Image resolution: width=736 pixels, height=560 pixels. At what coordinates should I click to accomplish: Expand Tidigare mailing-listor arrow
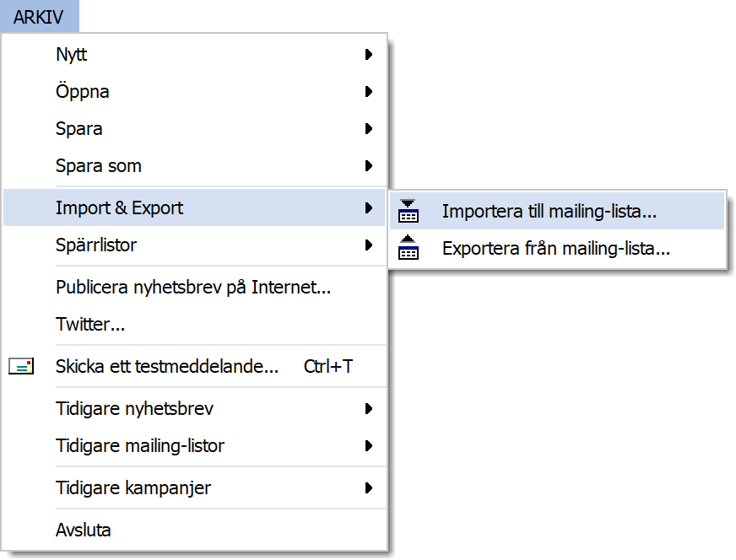point(369,445)
